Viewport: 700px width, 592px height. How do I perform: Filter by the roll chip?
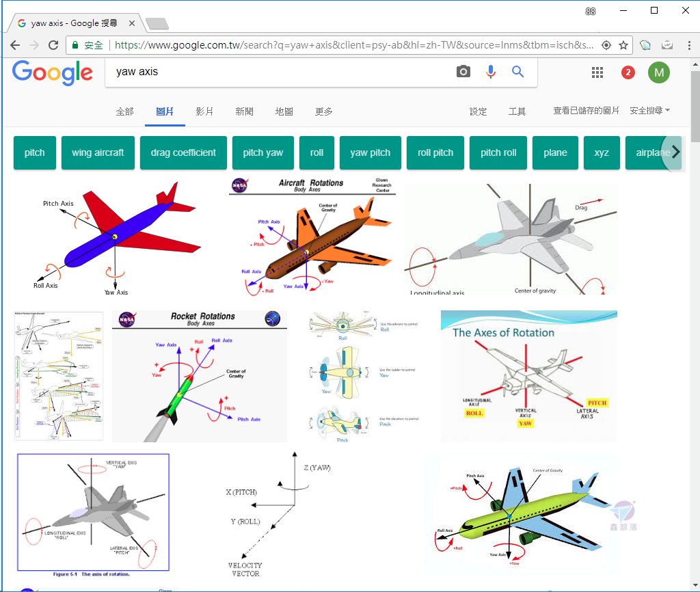(317, 152)
